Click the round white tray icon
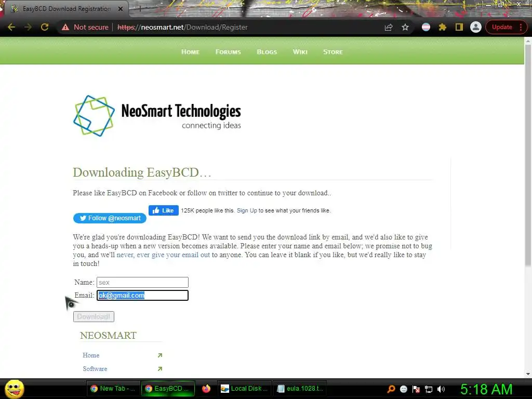Viewport: 532px width, 399px height. pyautogui.click(x=403, y=389)
